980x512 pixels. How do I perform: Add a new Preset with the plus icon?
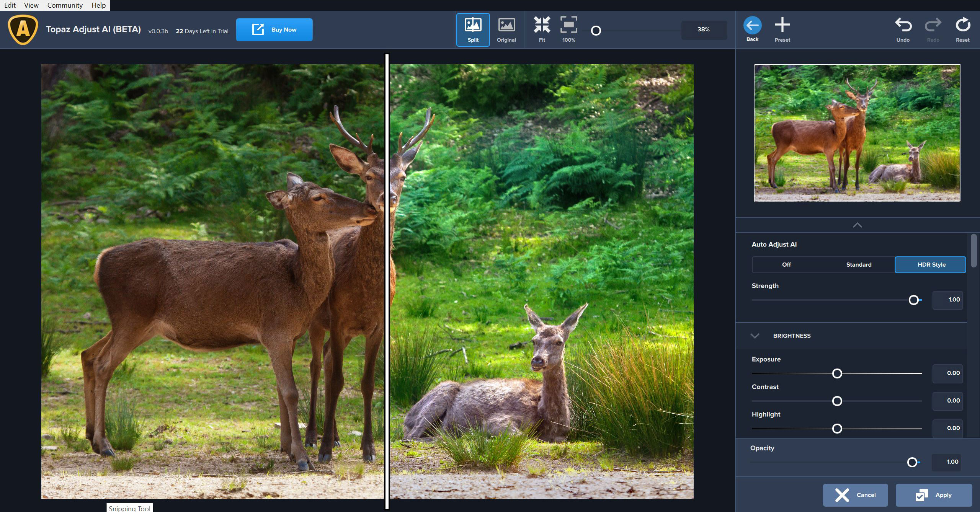(x=782, y=25)
